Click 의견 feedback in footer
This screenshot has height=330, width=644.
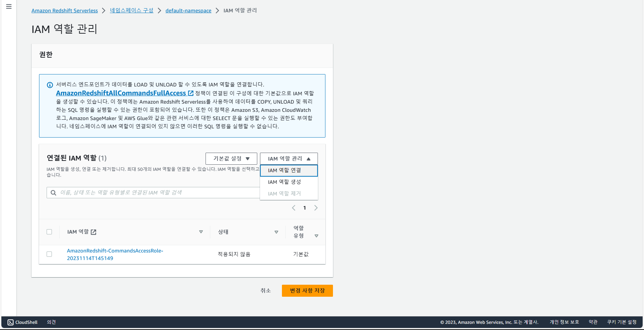click(x=51, y=322)
